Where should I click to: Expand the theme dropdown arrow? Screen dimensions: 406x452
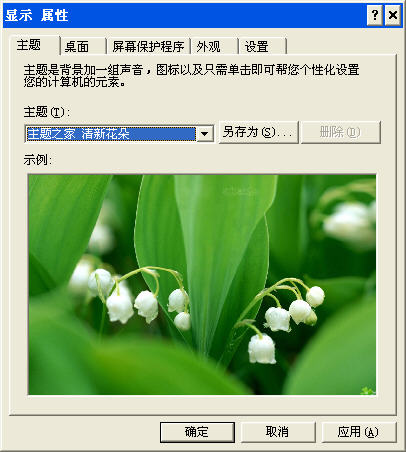click(205, 134)
